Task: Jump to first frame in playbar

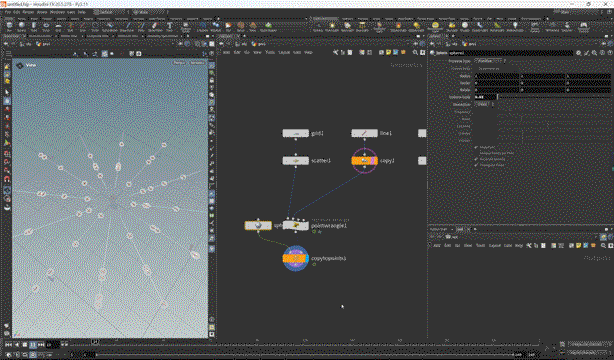Action: coord(9,345)
